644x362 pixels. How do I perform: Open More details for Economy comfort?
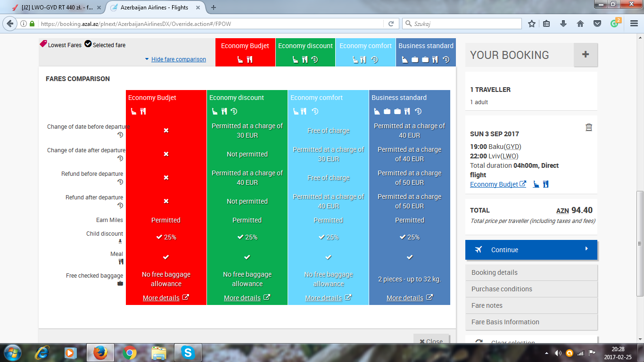point(328,298)
